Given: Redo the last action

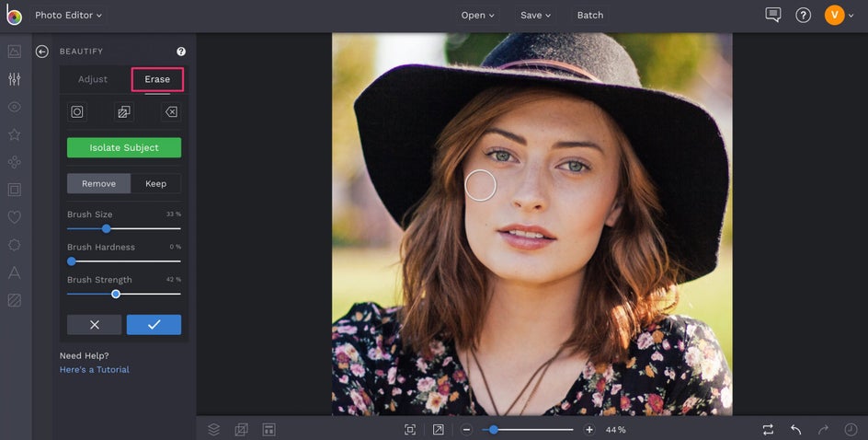Looking at the screenshot, I should tap(823, 430).
